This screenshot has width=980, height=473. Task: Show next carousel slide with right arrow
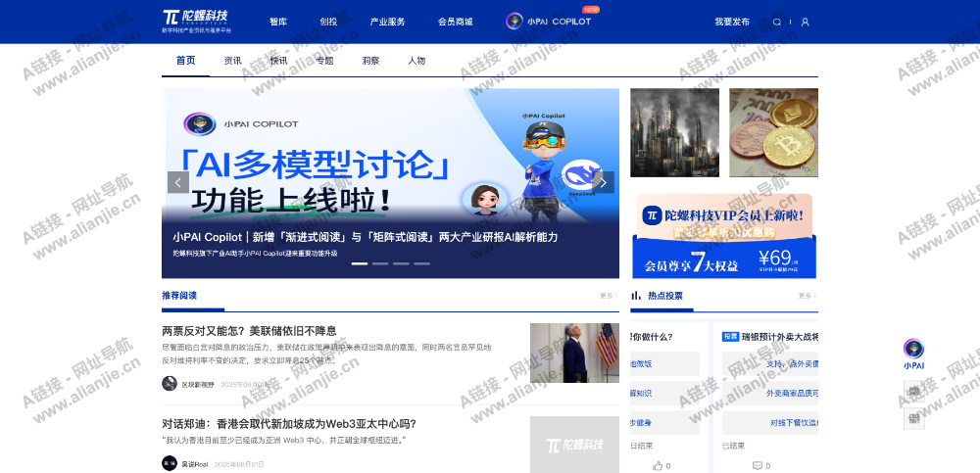603,182
